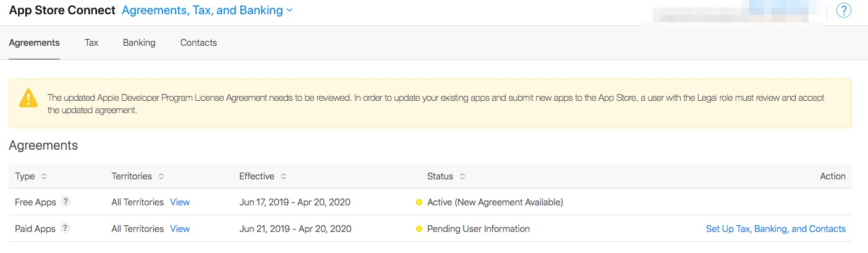Click 'Jun 21, 2019 - Apr 20, 2020' date
Viewport: 868px width, 253px height.
[x=296, y=229]
